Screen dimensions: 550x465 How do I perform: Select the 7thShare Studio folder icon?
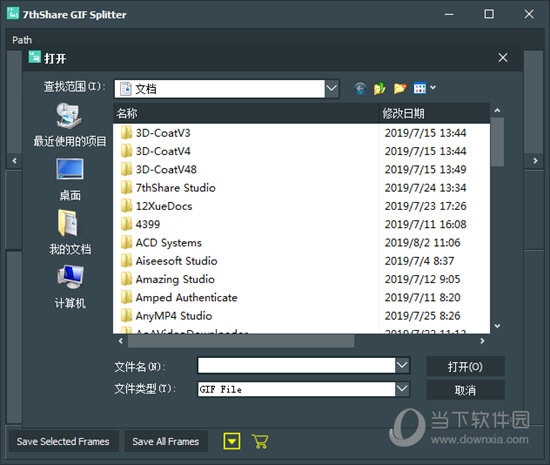(126, 188)
